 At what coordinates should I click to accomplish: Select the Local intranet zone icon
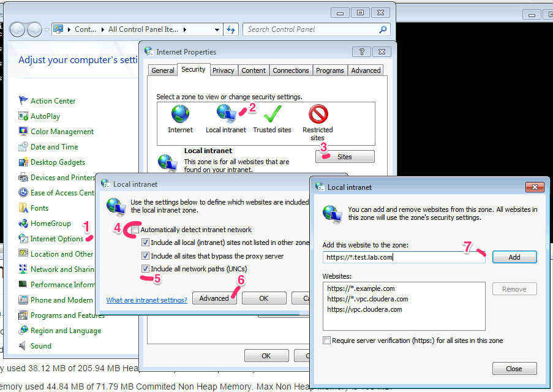click(226, 114)
